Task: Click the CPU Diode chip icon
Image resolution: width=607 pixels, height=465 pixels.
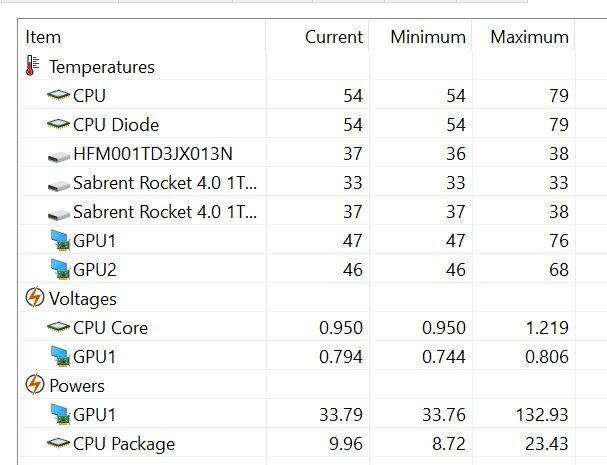Action: click(58, 125)
